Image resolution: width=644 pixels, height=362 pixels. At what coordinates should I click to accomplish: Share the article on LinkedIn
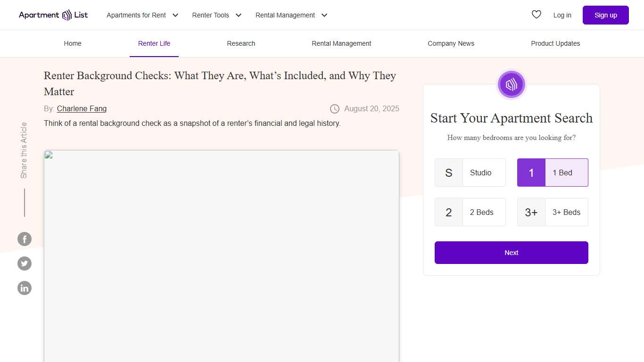point(25,288)
